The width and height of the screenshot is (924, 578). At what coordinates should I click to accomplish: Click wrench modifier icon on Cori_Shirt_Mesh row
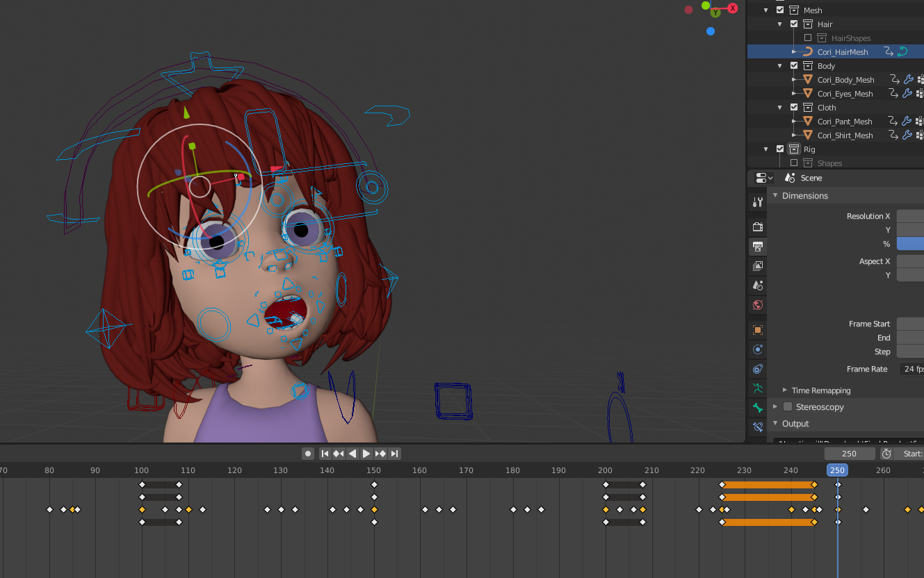pos(907,135)
